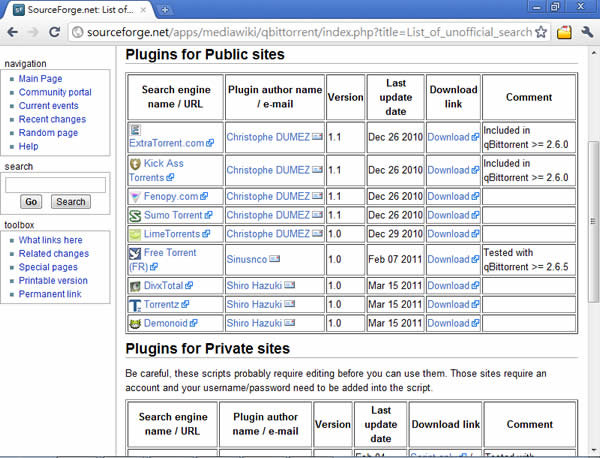
Task: Close the SourceForge.net tab
Action: point(143,10)
